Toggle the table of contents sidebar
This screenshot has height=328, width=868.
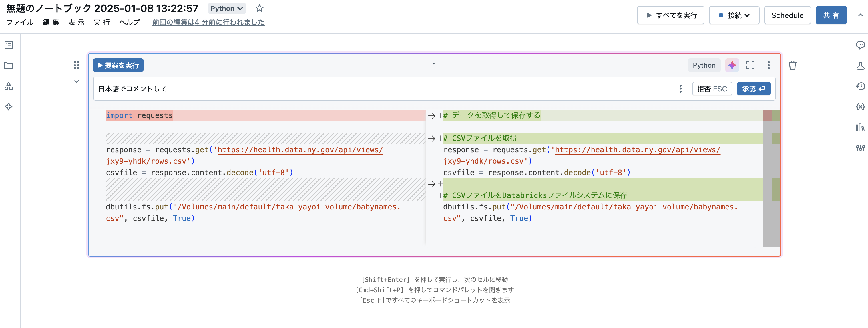click(8, 45)
